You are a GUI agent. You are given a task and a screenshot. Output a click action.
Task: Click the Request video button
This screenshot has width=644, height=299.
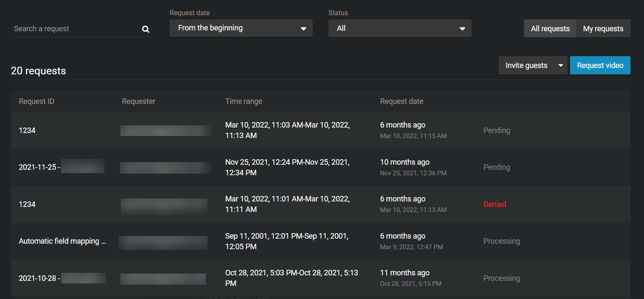point(600,65)
